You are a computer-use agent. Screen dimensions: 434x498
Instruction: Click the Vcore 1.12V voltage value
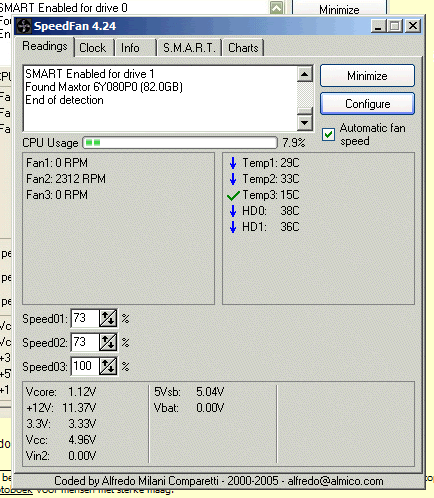click(82, 392)
